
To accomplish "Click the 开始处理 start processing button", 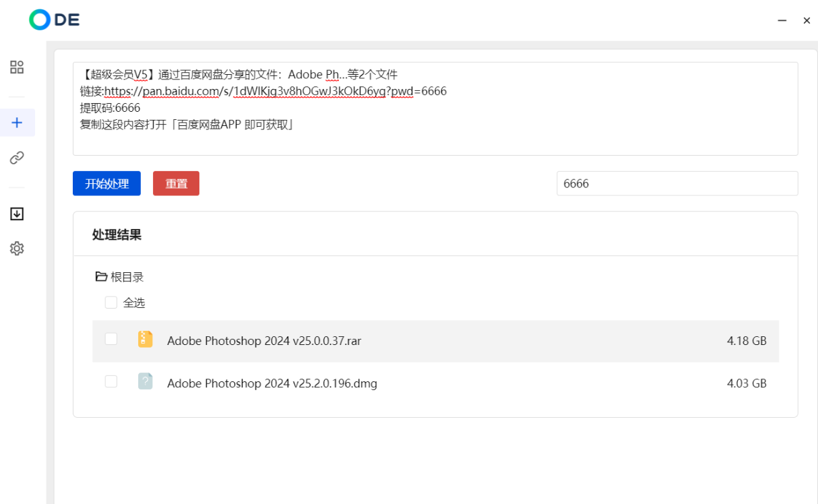I will pos(106,183).
